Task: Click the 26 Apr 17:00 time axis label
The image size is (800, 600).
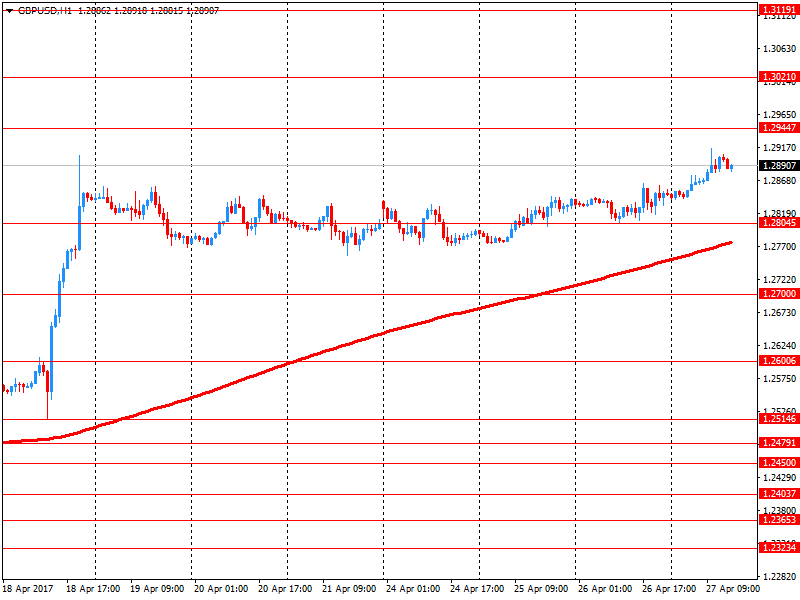Action: pyautogui.click(x=669, y=589)
